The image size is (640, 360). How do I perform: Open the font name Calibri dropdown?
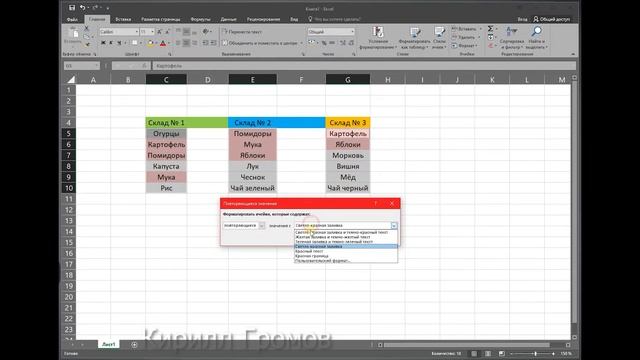137,32
